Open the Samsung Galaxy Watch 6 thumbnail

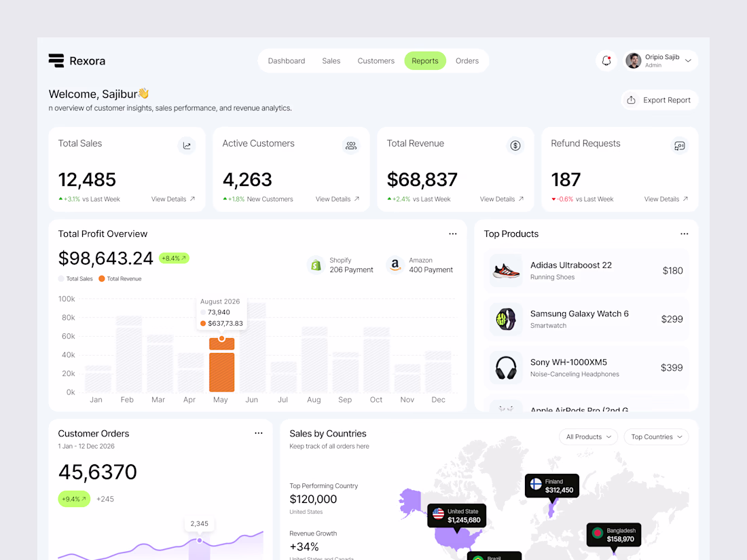pyautogui.click(x=506, y=319)
